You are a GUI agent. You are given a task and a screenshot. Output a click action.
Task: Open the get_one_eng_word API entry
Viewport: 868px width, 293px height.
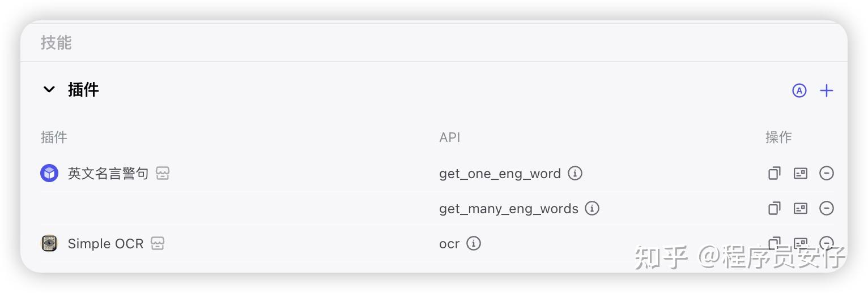click(x=500, y=174)
